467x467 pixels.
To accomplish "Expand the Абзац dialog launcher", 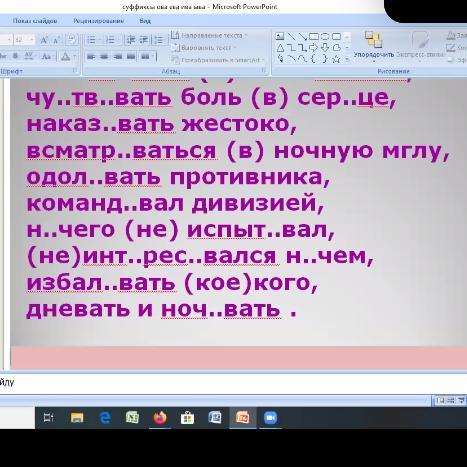I will [x=263, y=70].
